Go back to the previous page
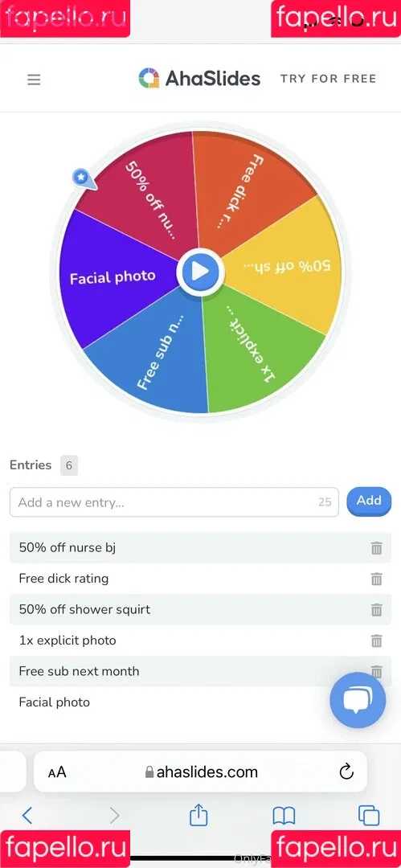The image size is (401, 868). click(27, 816)
